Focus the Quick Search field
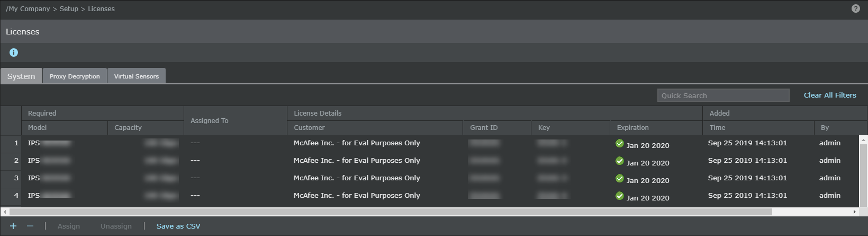 coord(723,95)
